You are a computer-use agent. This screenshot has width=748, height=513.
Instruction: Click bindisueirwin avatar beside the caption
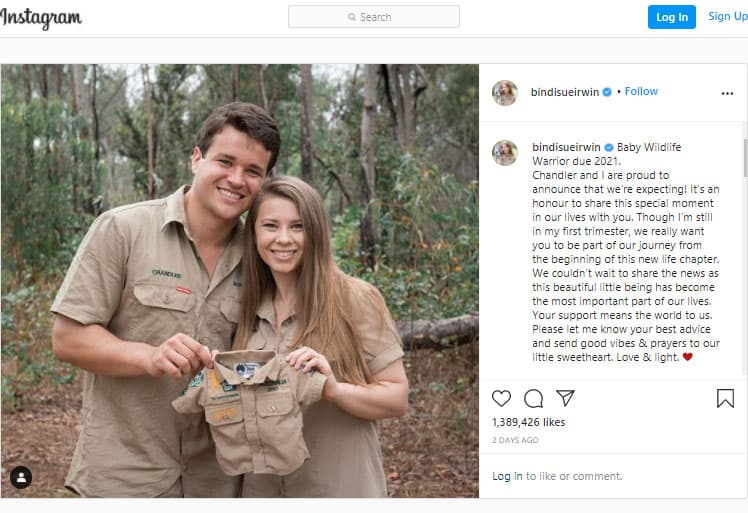[x=505, y=153]
